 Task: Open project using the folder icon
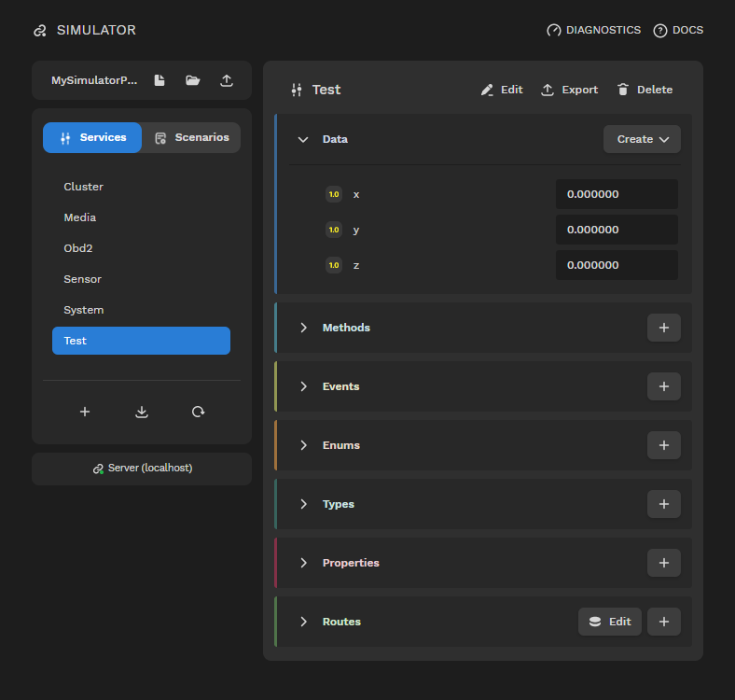click(x=193, y=81)
